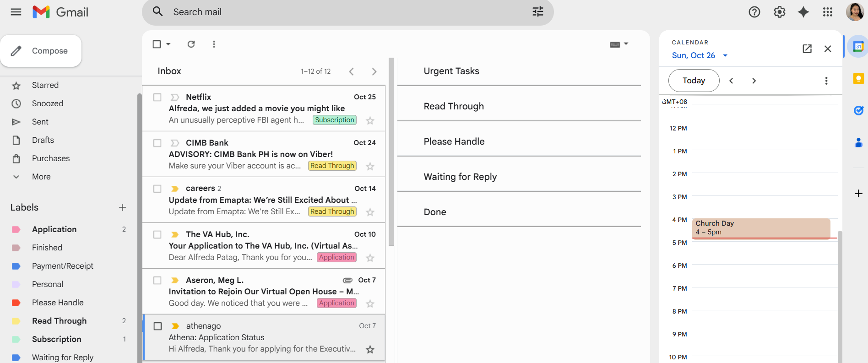This screenshot has width=868, height=363.
Task: Go to the Drafts folder
Action: (43, 140)
